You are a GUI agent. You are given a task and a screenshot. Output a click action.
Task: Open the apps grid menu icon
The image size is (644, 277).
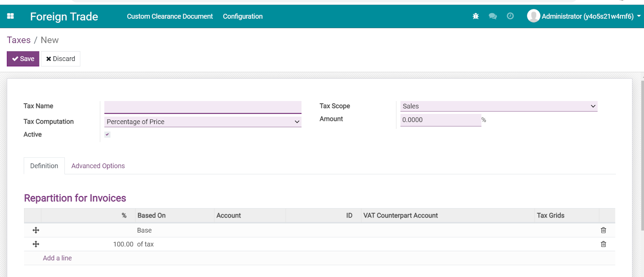(10, 16)
